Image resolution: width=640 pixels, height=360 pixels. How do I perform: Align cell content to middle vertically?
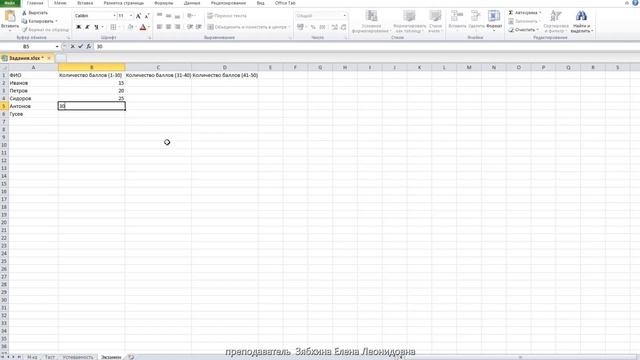coord(168,16)
